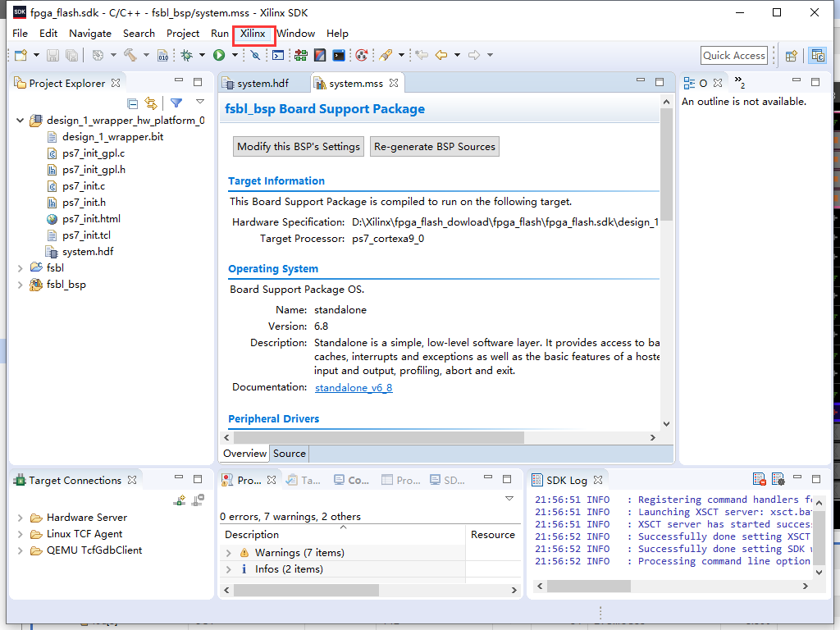This screenshot has height=630, width=840.
Task: Expand the Linux TCF Agent node
Action: tap(21, 534)
